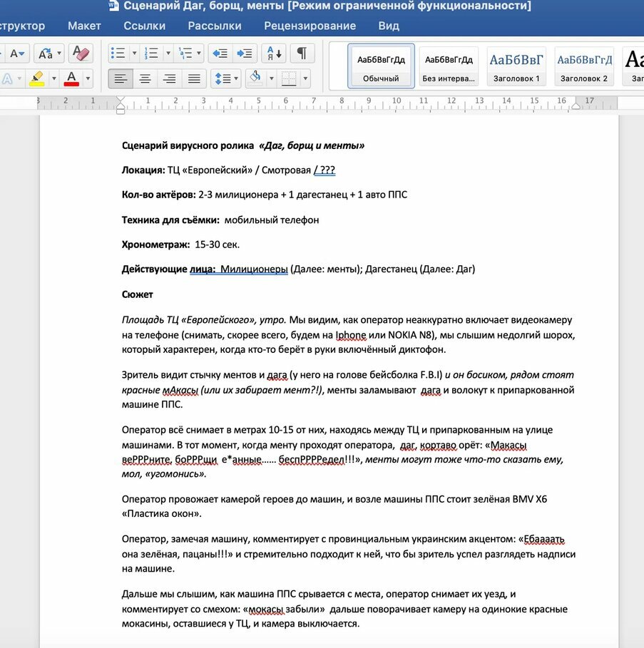Switch to the Рецензирование tab

[310, 26]
